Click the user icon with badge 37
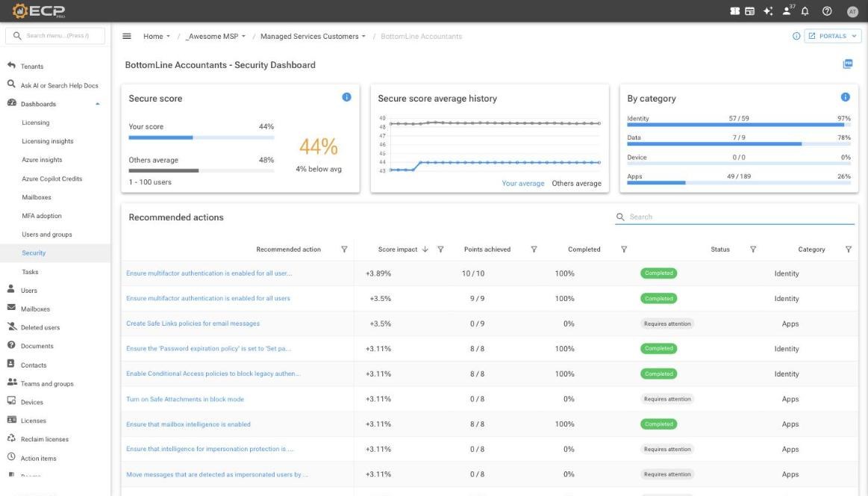 [787, 10]
